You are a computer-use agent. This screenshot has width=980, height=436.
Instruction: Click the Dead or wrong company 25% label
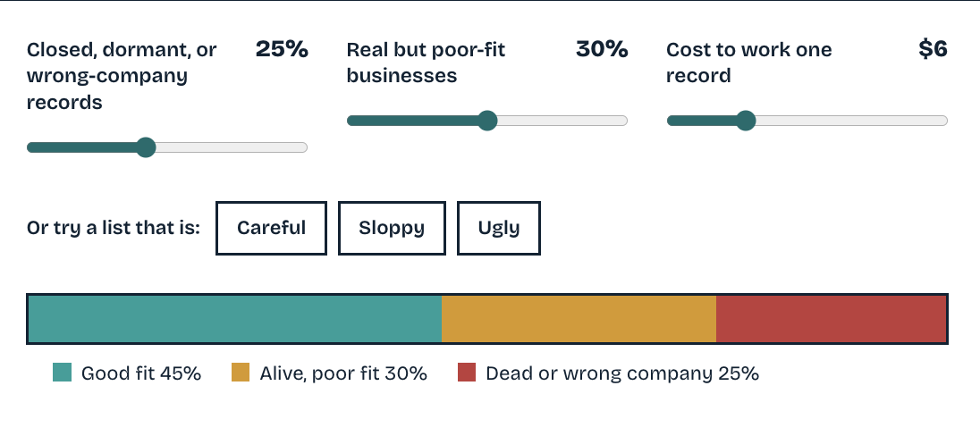(x=622, y=373)
